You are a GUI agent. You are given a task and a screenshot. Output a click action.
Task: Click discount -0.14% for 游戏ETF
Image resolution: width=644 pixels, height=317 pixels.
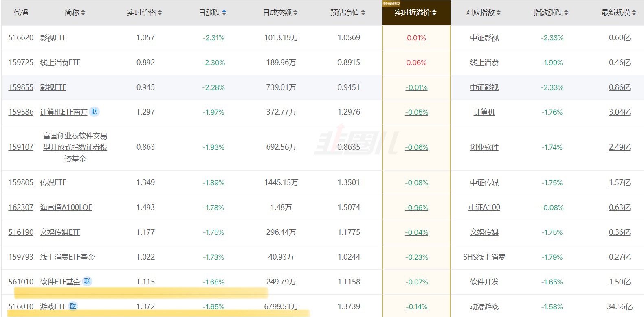coord(416,307)
